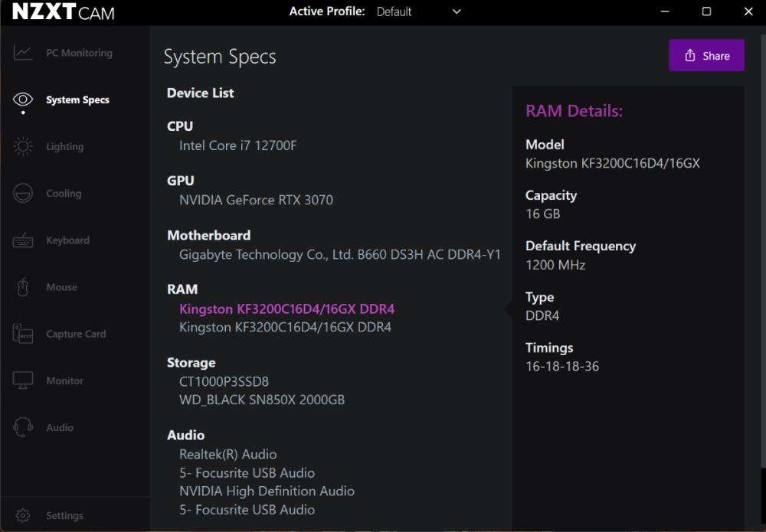766x532 pixels.
Task: Select the Audio sidebar icon
Action: point(23,427)
